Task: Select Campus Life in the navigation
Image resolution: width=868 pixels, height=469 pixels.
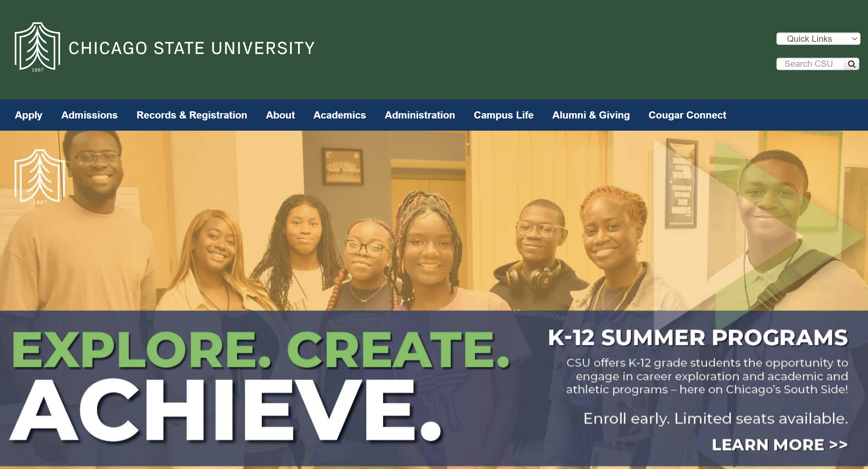Action: pos(503,115)
